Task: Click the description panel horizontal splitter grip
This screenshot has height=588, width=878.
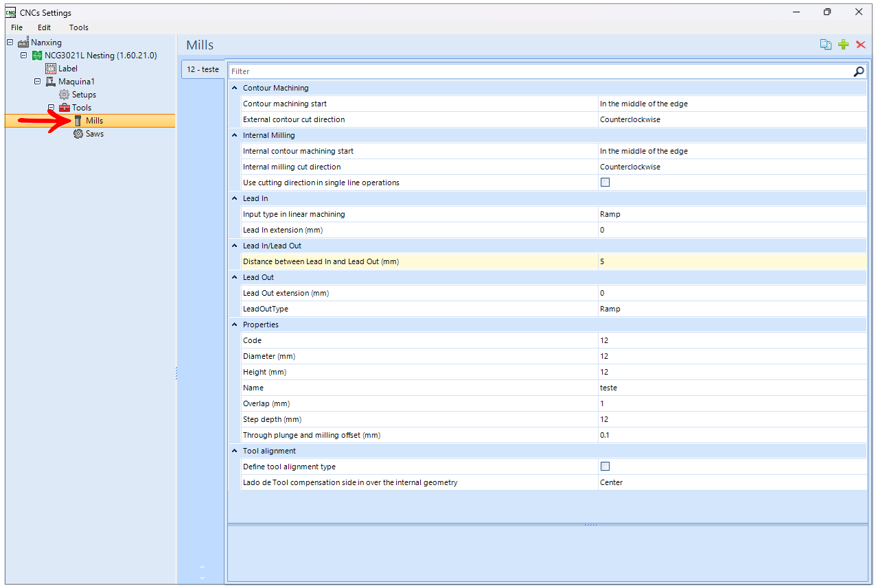Action: coord(590,525)
